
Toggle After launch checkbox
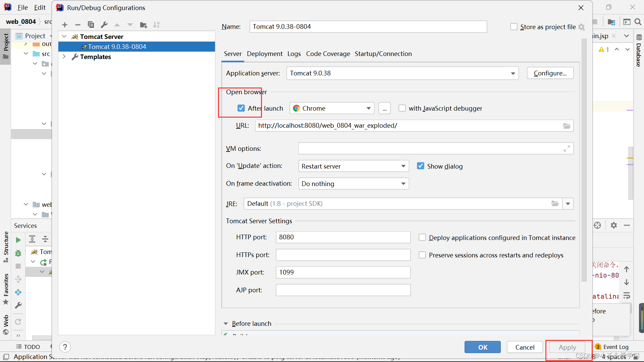241,108
